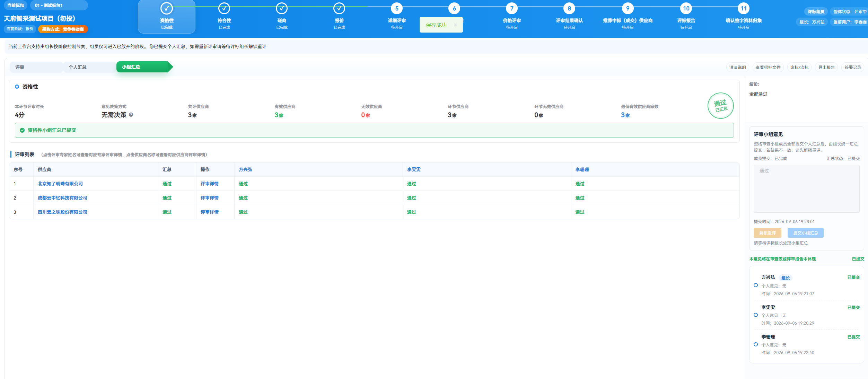This screenshot has height=379, width=868.
Task: Select step 11 确认签字资料归集 circle
Action: [x=744, y=8]
